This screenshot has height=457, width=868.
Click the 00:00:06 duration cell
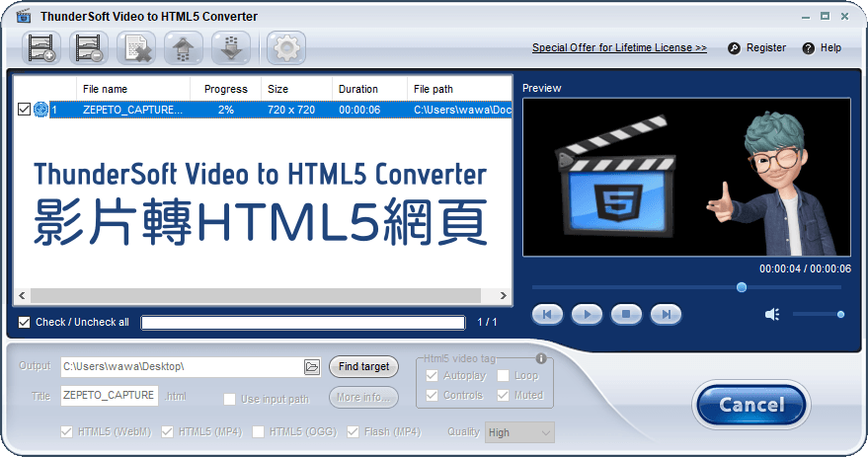point(359,110)
